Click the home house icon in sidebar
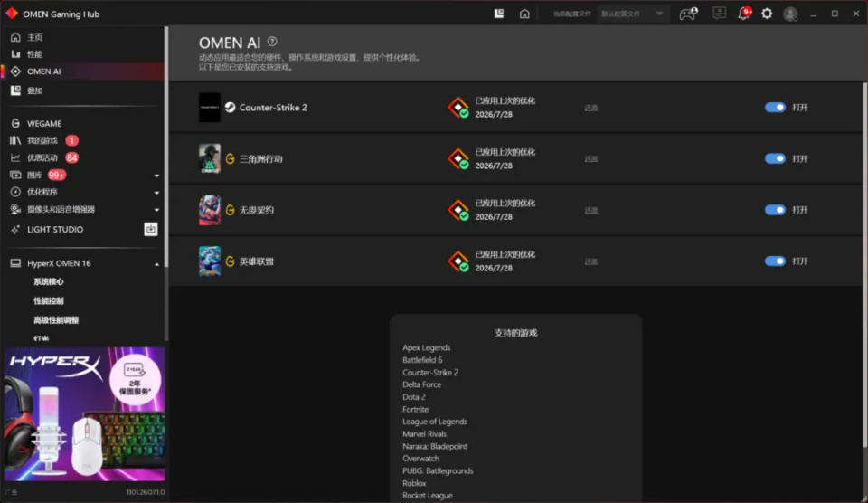 (x=15, y=37)
